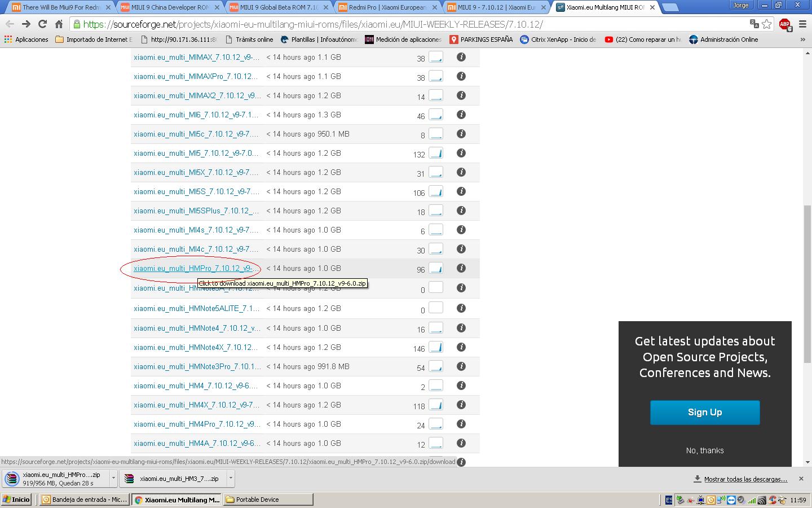This screenshot has height=508, width=812.
Task: Open the new tab button
Action: (669, 7)
